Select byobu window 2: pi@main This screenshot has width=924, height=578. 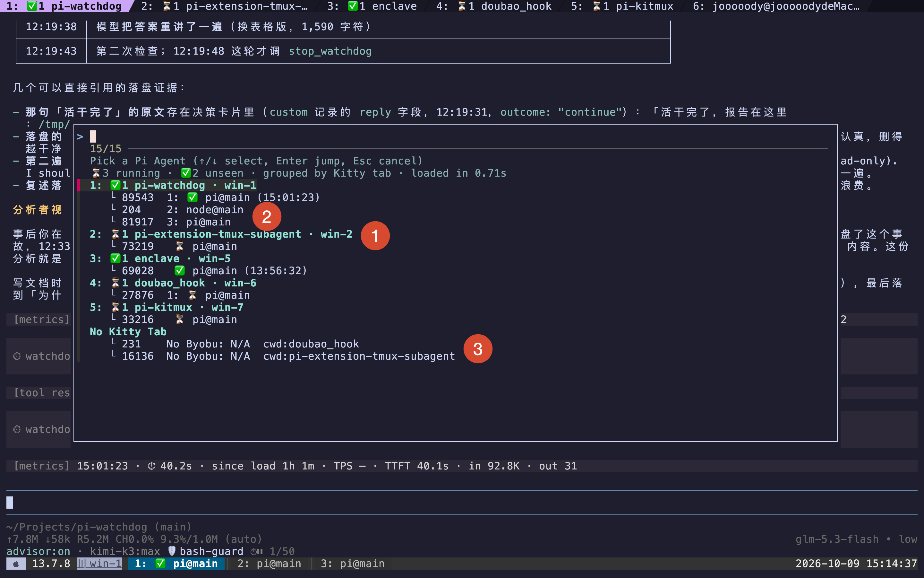(x=269, y=564)
